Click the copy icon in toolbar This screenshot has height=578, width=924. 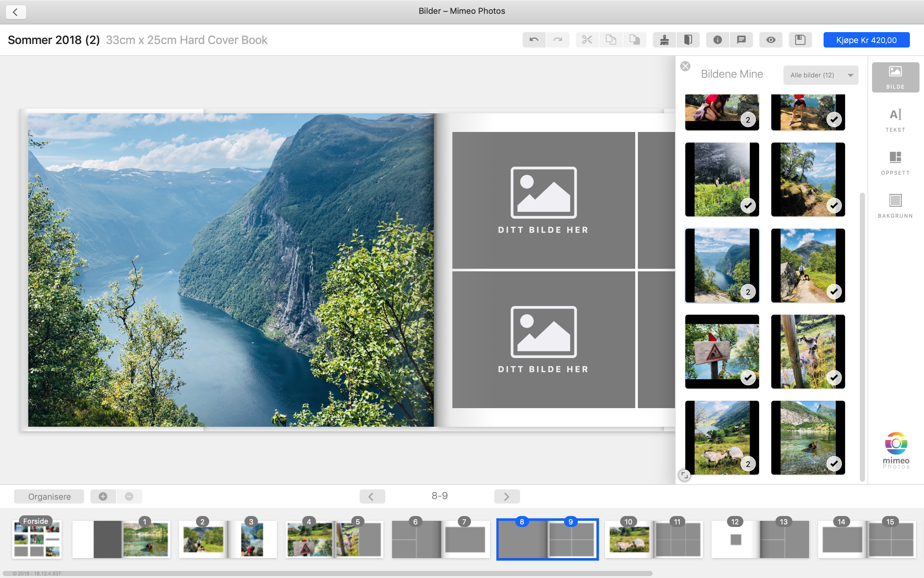tap(611, 40)
